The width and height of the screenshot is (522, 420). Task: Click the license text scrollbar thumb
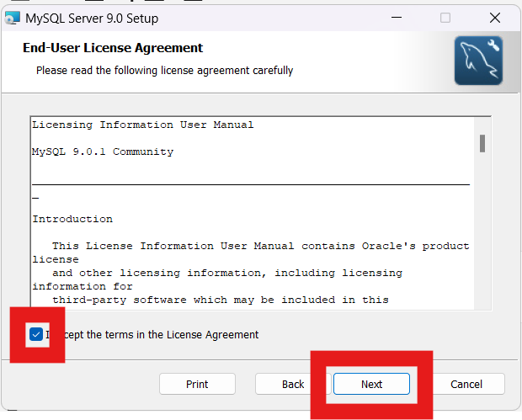point(482,143)
